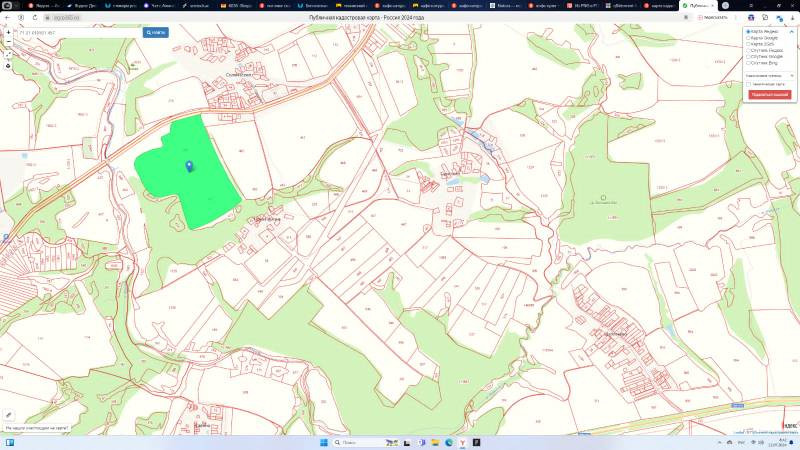Image resolution: width=800 pixels, height=450 pixels.
Task: Toggle fullscreen map view icon
Action: click(8, 54)
